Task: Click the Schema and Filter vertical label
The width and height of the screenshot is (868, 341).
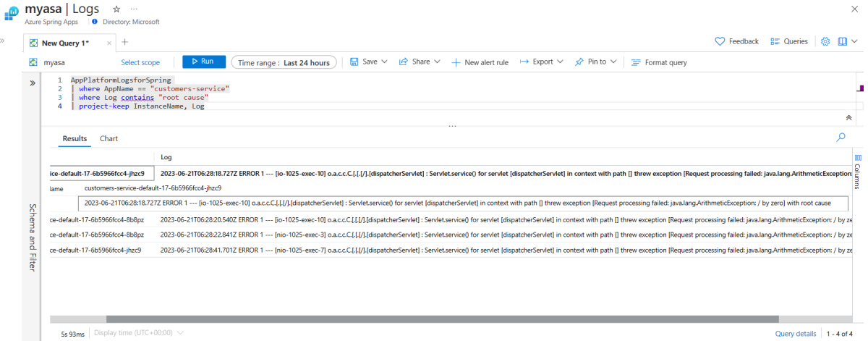Action: [x=33, y=237]
